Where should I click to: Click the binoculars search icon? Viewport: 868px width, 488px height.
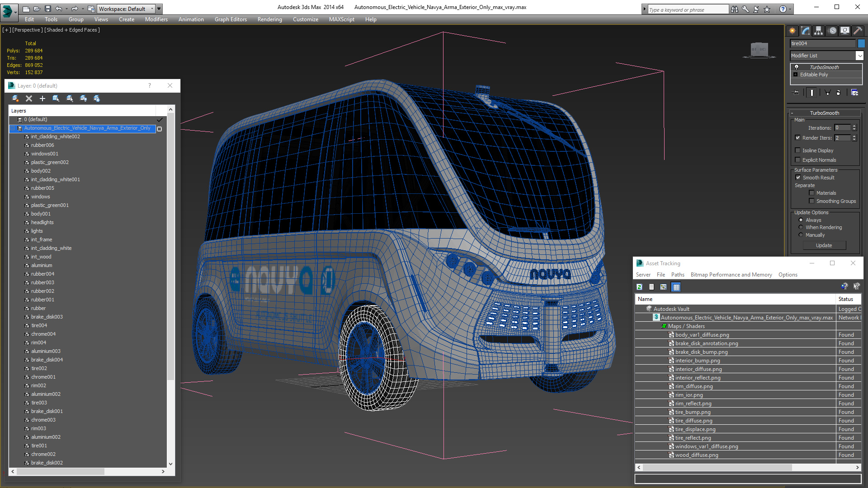[735, 9]
